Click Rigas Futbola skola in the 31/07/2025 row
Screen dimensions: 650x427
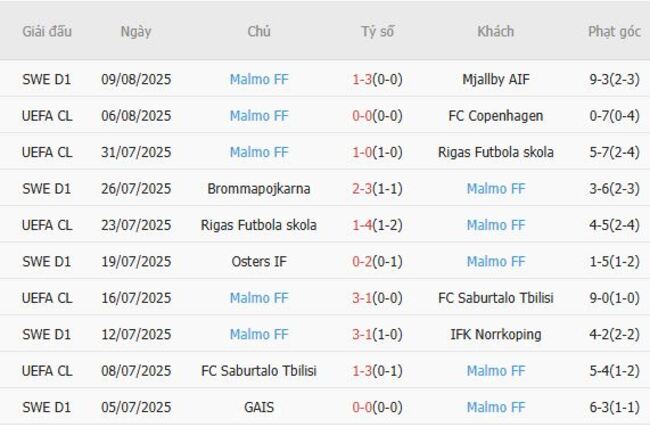[496, 153]
